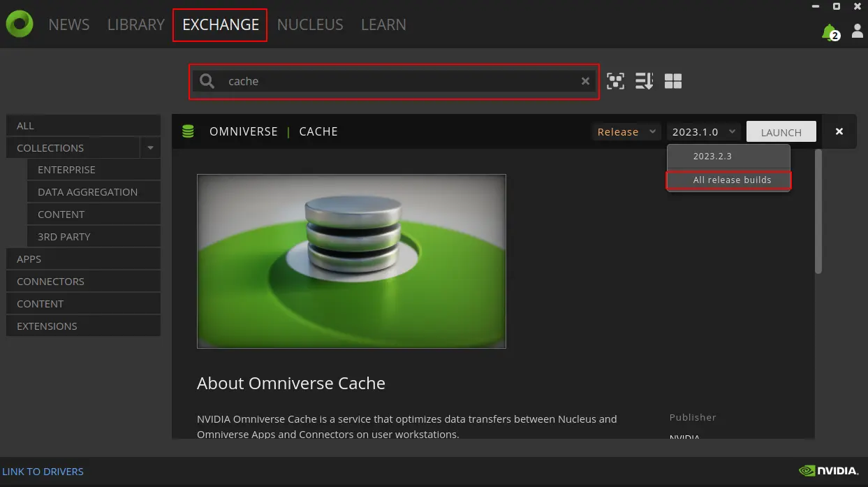Image resolution: width=868 pixels, height=487 pixels.
Task: Select the Connectors category in sidebar
Action: [50, 282]
